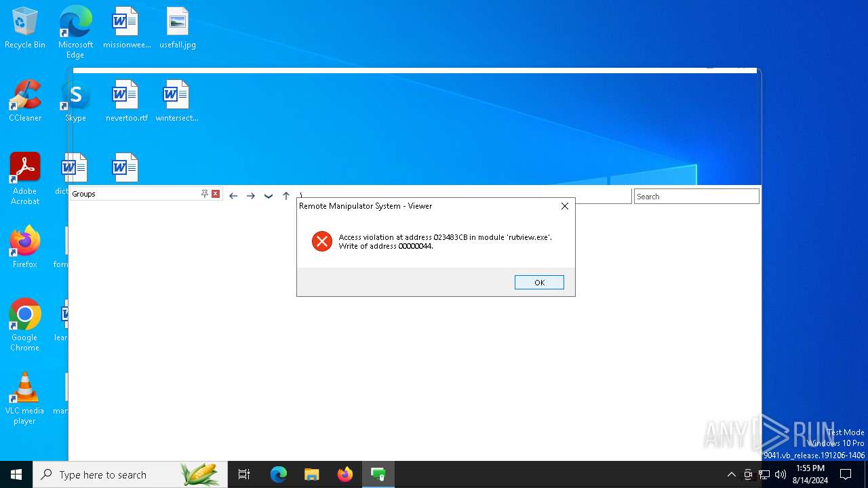Select missionwee... Word document on desktop
Viewport: 868px width, 488px height.
127,28
